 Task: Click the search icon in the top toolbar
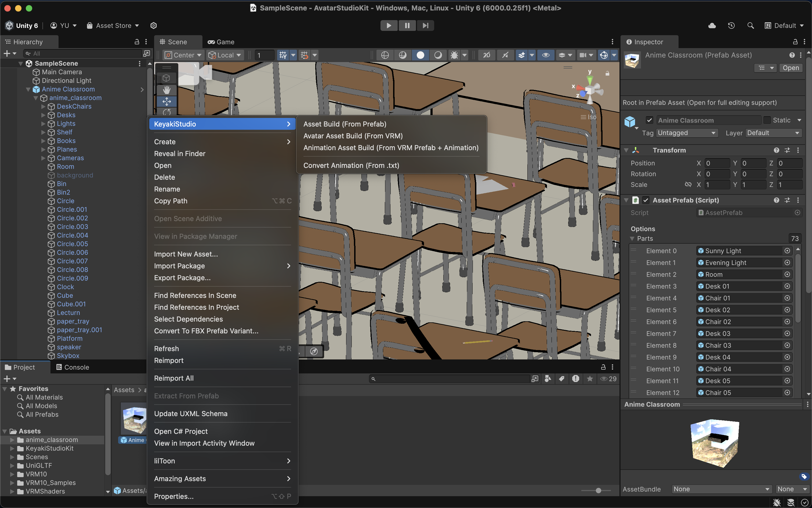coord(751,25)
